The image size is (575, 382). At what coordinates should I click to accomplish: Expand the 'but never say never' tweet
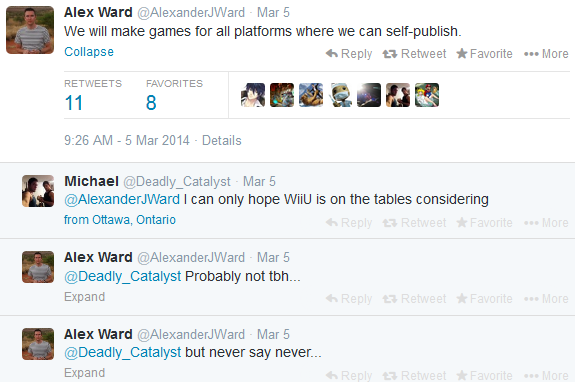(x=84, y=372)
